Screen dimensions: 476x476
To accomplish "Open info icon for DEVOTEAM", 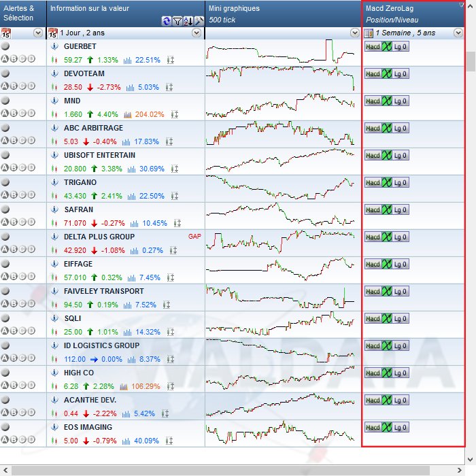I will click(54, 73).
